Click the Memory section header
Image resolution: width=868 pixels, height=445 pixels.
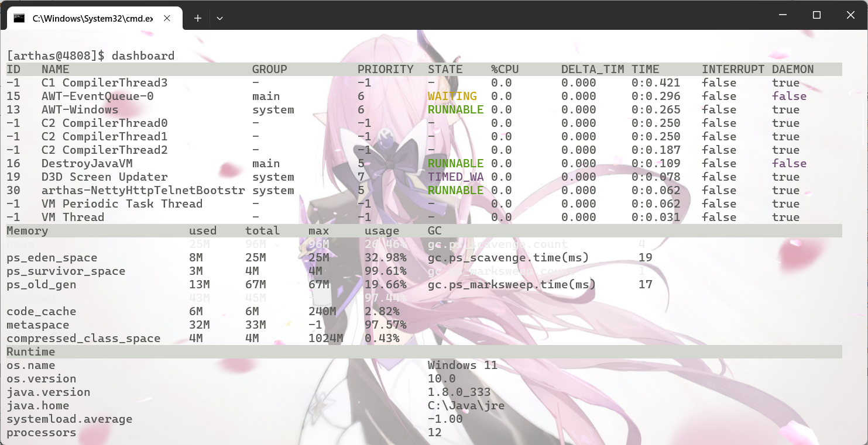point(28,231)
